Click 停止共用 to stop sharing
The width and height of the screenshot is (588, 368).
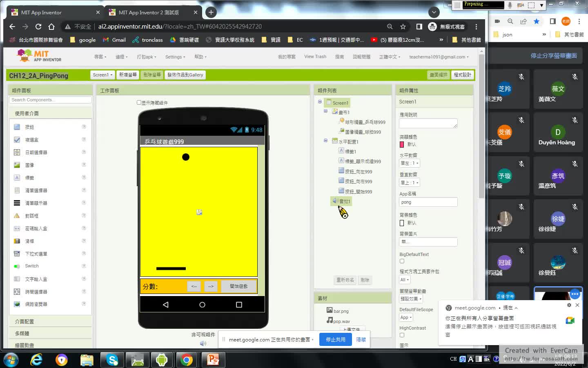pyautogui.click(x=336, y=339)
